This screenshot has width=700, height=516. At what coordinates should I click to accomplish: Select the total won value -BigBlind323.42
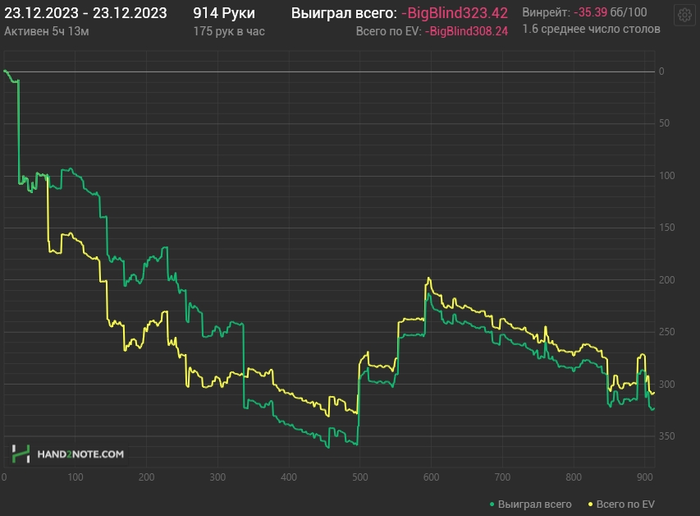(x=454, y=13)
